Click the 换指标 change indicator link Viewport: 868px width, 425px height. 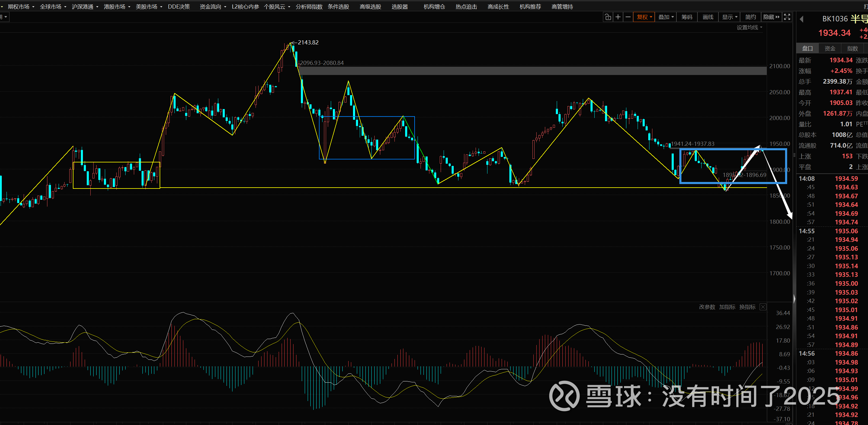pyautogui.click(x=747, y=307)
